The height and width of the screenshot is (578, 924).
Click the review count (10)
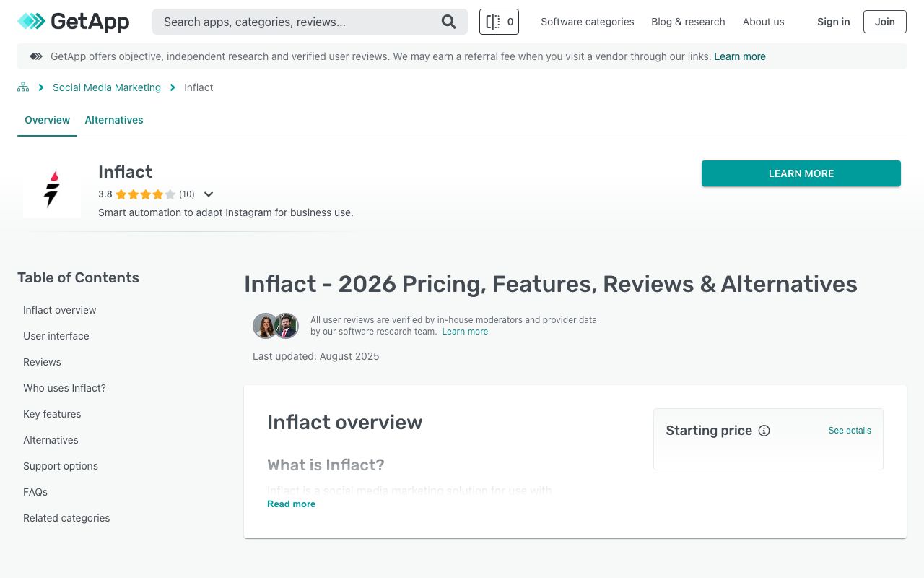coord(187,194)
